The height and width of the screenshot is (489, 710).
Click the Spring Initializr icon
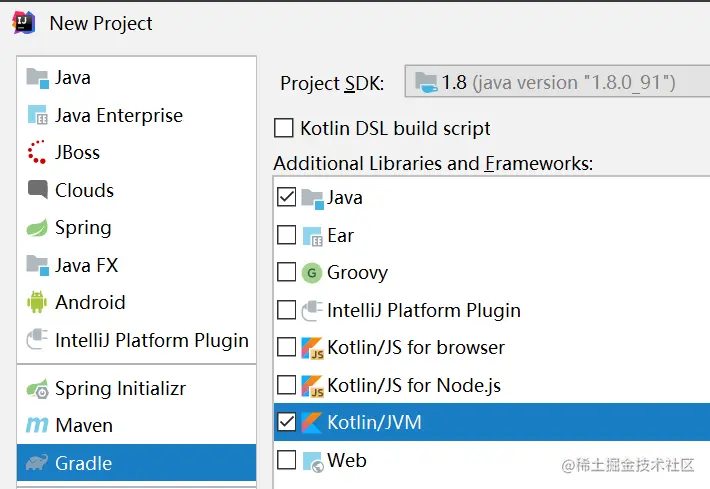coord(38,389)
